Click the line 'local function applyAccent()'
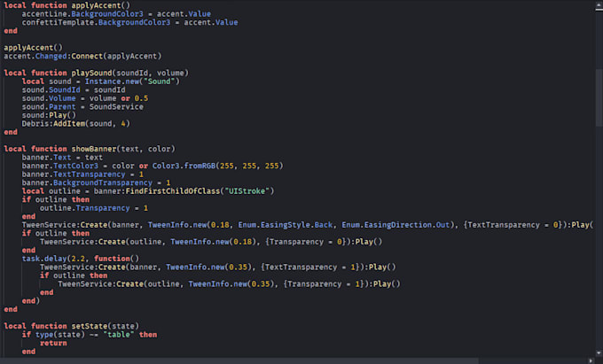Screen dimensions: 603x364 67,5
